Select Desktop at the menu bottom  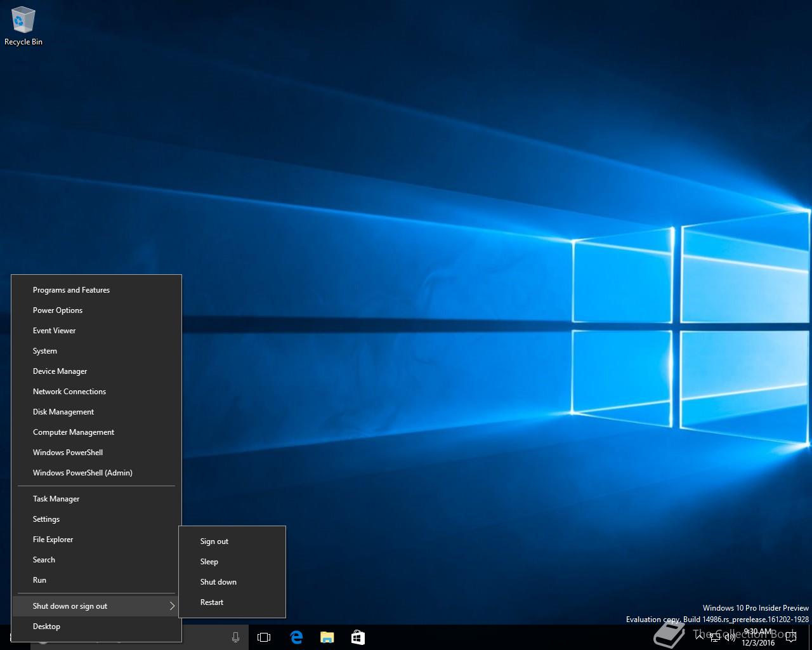point(96,627)
